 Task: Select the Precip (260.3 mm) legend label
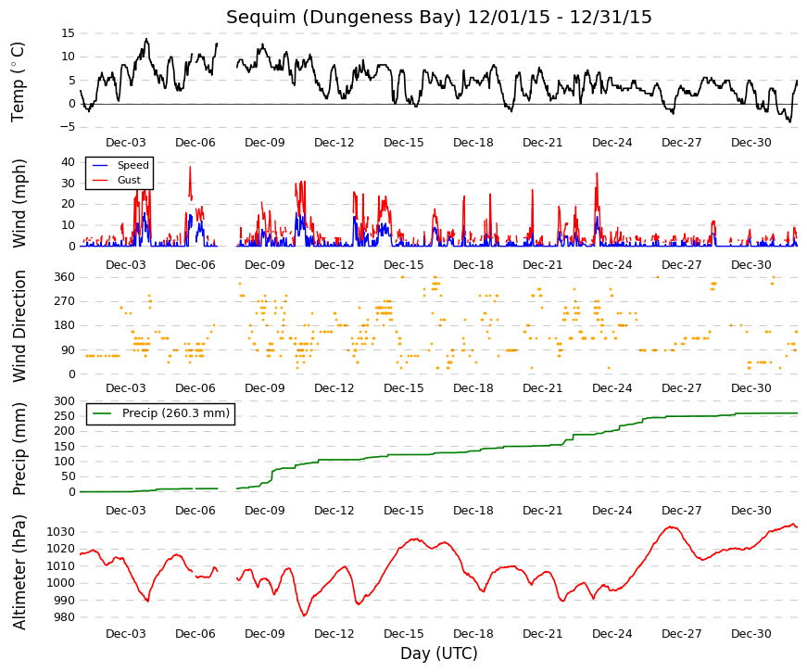[x=176, y=413]
